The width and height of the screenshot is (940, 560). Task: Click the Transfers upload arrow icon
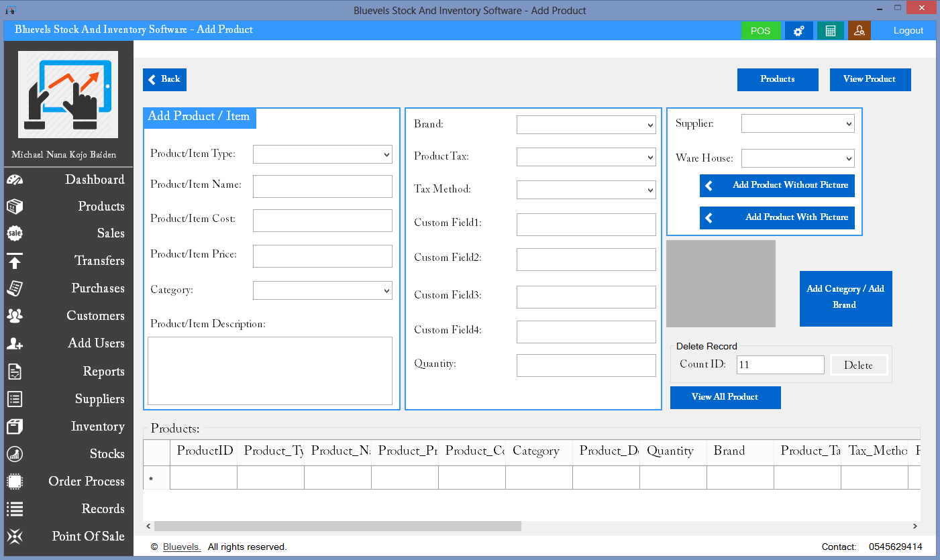(15, 261)
